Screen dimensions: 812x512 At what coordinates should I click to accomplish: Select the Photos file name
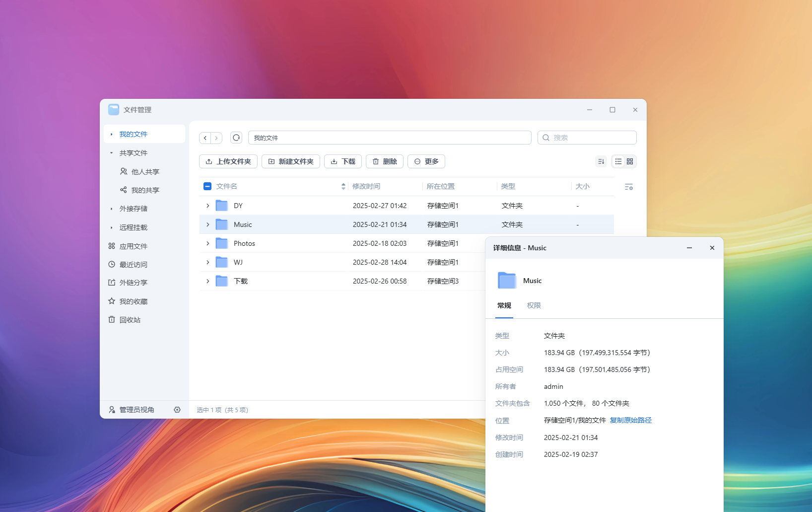pyautogui.click(x=244, y=243)
